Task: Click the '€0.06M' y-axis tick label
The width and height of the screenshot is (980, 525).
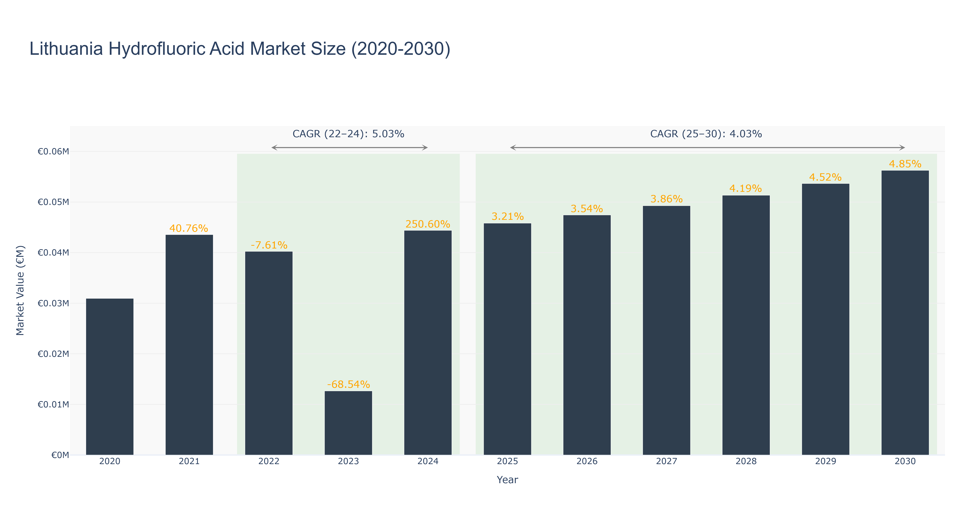Action: (53, 151)
